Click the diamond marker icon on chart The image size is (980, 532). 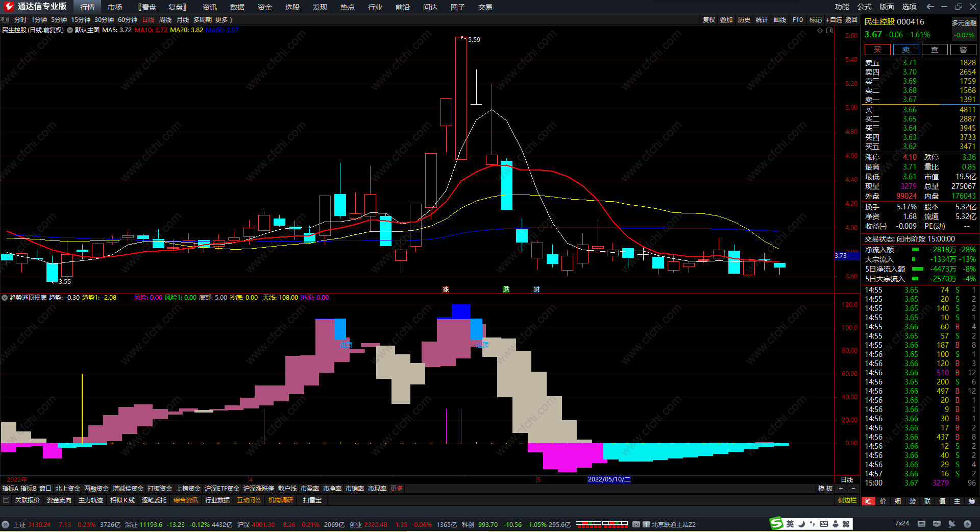[x=820, y=30]
